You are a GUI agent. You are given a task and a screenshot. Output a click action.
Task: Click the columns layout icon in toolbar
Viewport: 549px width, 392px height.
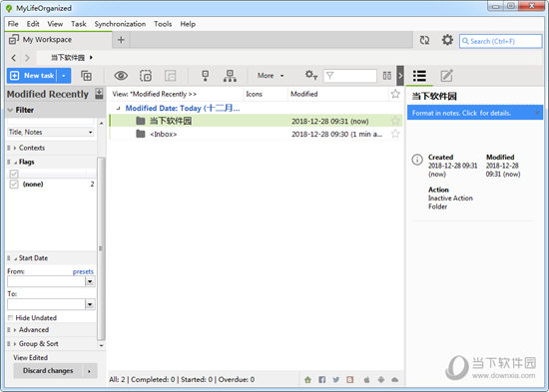tap(387, 76)
